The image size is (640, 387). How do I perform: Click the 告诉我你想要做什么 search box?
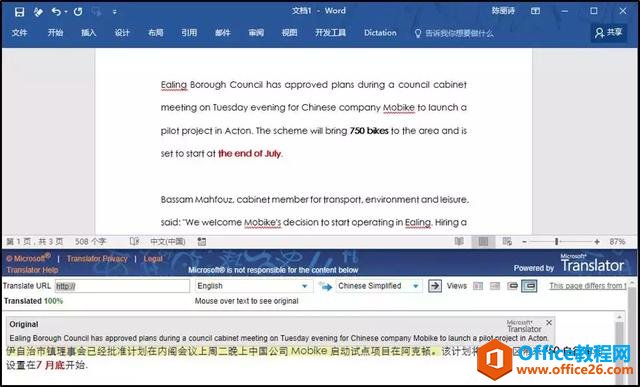[459, 33]
